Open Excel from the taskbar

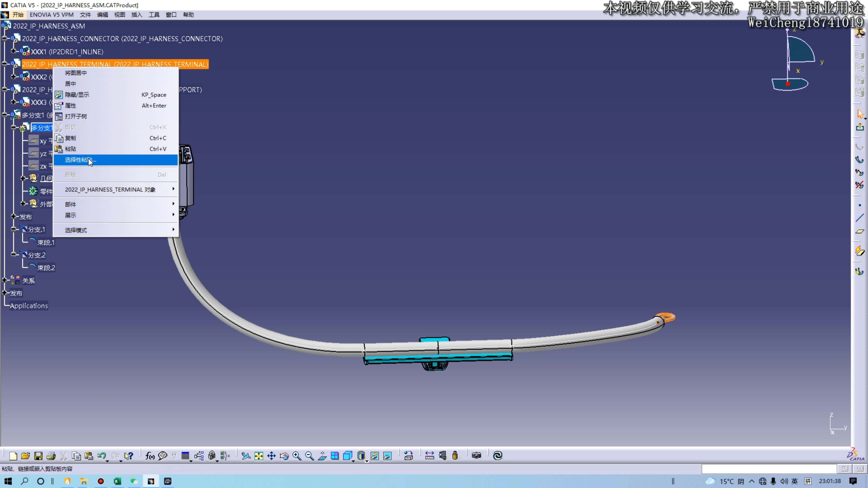[x=117, y=481]
